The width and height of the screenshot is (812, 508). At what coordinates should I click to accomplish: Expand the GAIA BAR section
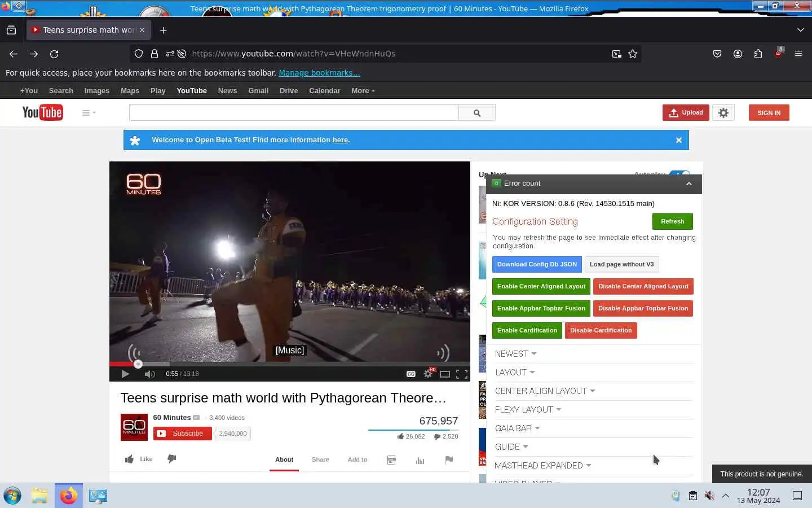point(517,428)
